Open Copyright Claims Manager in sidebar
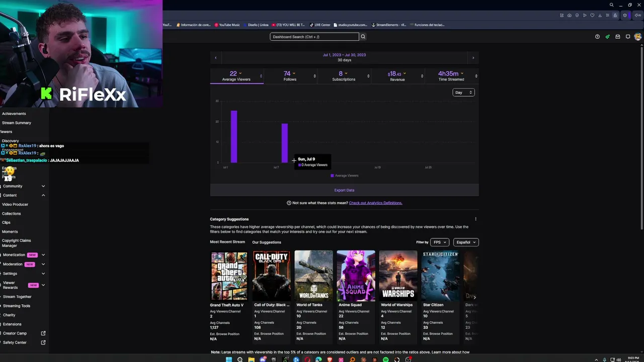The height and width of the screenshot is (362, 644). [x=17, y=243]
